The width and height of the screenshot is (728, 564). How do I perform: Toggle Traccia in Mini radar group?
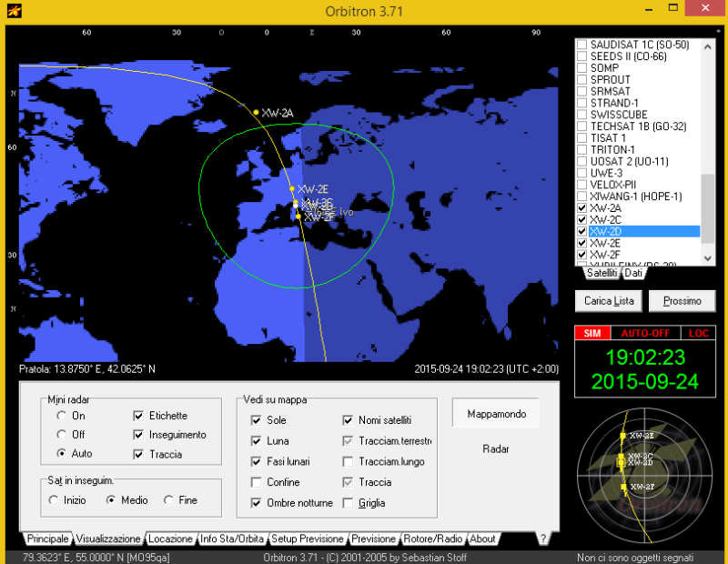click(138, 454)
